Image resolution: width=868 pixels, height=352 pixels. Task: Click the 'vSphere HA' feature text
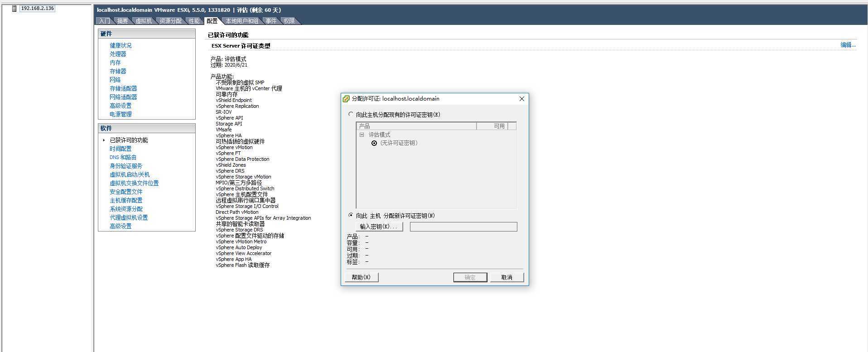[x=229, y=135]
